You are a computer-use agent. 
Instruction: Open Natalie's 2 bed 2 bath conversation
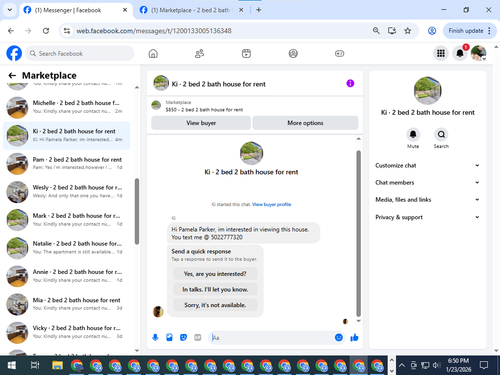(67, 248)
